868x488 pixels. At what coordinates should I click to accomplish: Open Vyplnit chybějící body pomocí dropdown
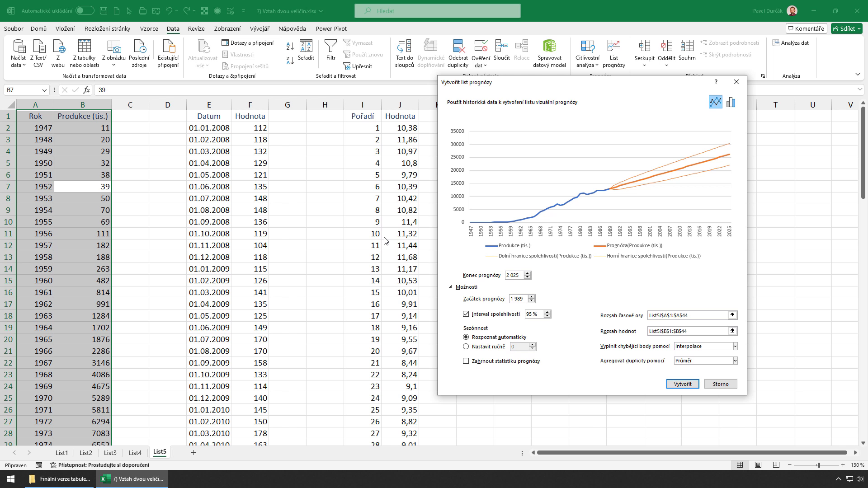[x=735, y=346]
